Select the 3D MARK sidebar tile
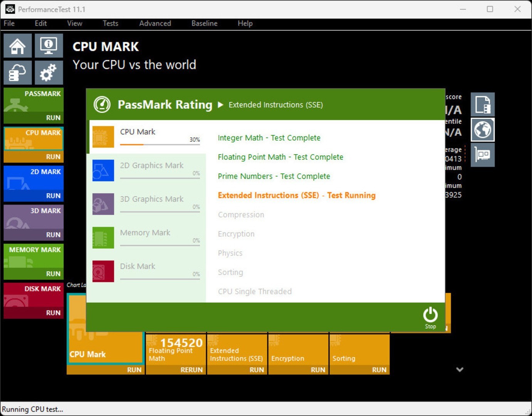The image size is (532, 416). pos(34,216)
